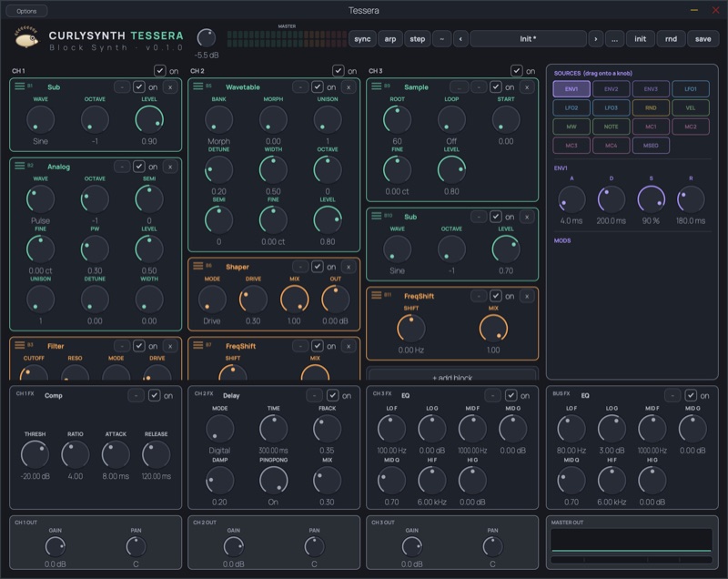Click the master volume knob
Viewport: 728px width, 579px height.
[207, 38]
